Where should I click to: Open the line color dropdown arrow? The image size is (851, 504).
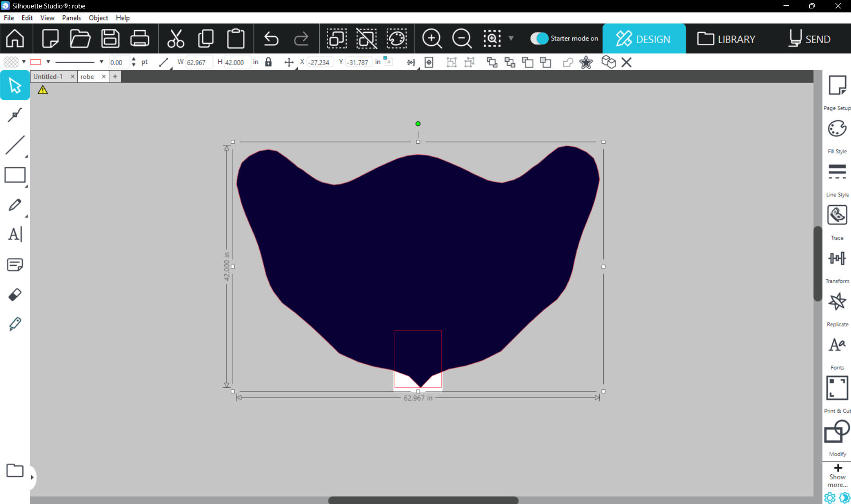48,62
